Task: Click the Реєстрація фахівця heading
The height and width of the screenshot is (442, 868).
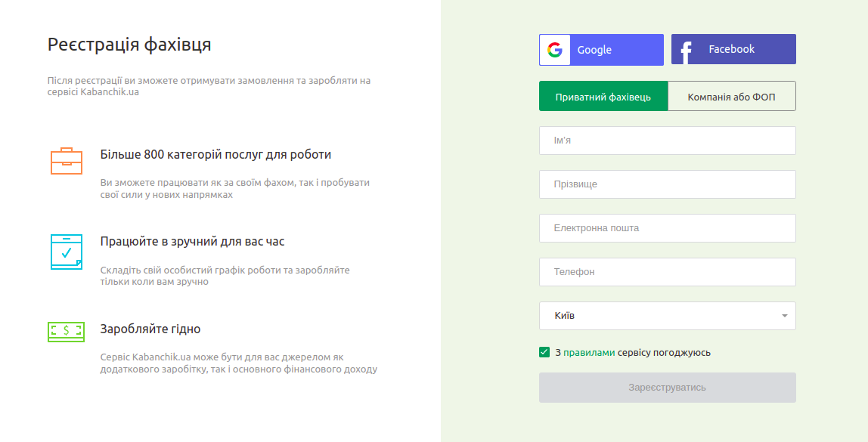Action: (129, 45)
